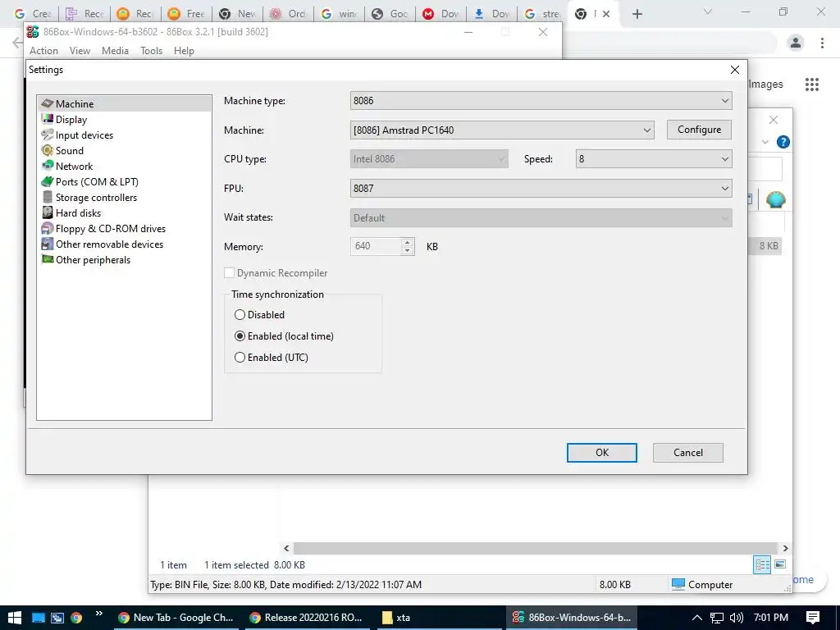Switch to the 'Free' Chrome tab
The height and width of the screenshot is (630, 840).
click(x=185, y=14)
